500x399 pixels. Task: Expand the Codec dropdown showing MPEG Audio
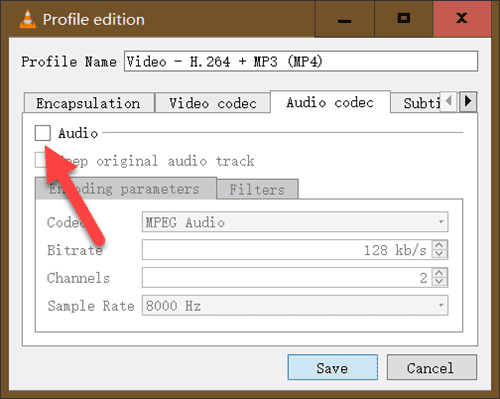pyautogui.click(x=295, y=222)
